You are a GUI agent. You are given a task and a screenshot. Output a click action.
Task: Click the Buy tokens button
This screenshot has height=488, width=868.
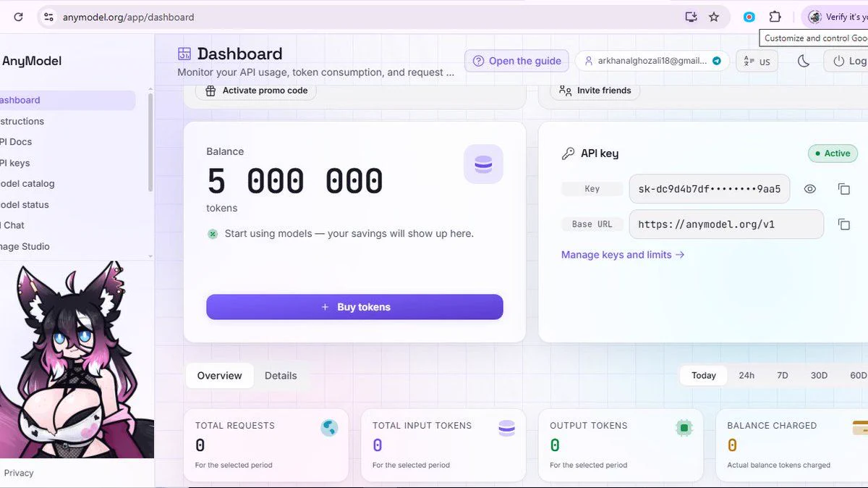point(354,307)
